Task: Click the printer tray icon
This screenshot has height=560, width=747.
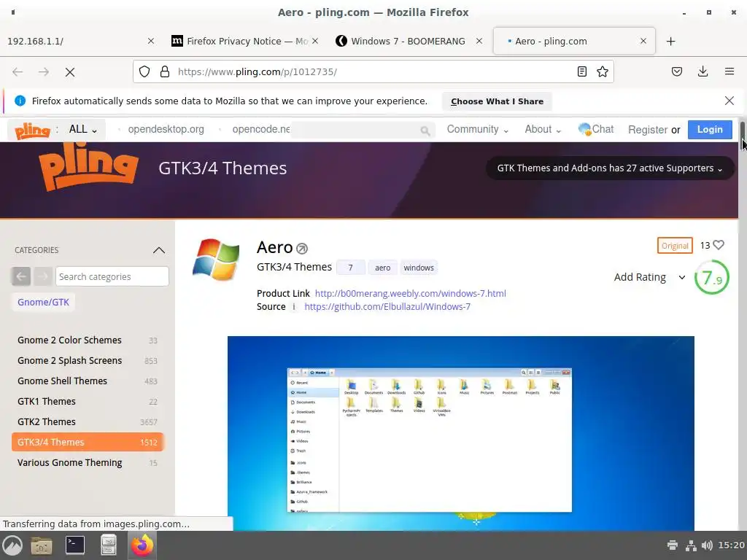Action: [x=672, y=545]
